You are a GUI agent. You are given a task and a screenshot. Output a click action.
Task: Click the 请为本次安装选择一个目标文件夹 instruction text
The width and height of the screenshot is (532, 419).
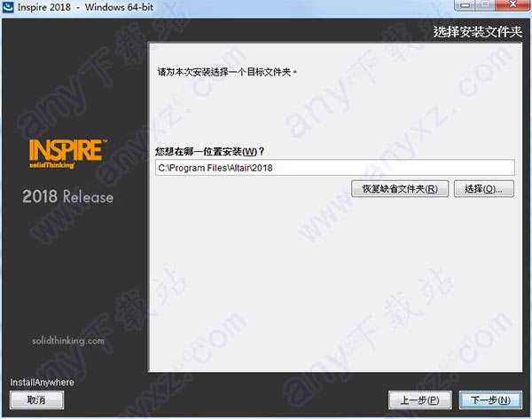click(x=227, y=72)
